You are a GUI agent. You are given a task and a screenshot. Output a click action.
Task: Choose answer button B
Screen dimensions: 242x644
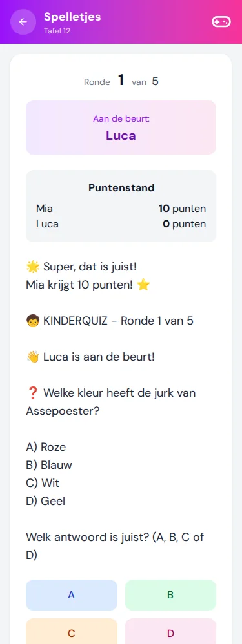(x=170, y=594)
